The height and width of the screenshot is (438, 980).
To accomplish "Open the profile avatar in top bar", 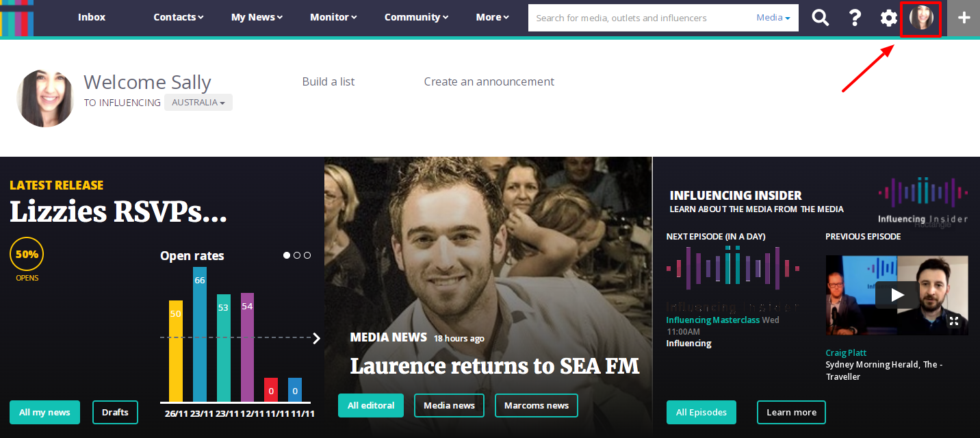I will [x=921, y=18].
